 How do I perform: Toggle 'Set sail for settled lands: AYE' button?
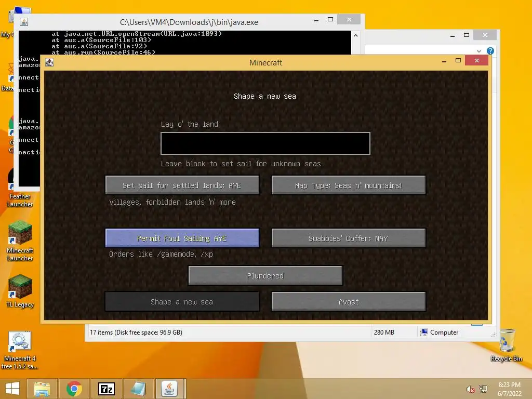pos(182,185)
